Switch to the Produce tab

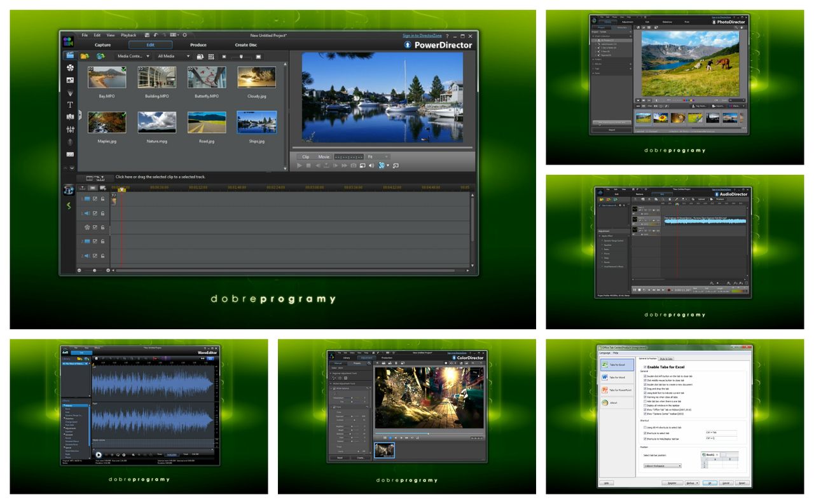(x=198, y=44)
